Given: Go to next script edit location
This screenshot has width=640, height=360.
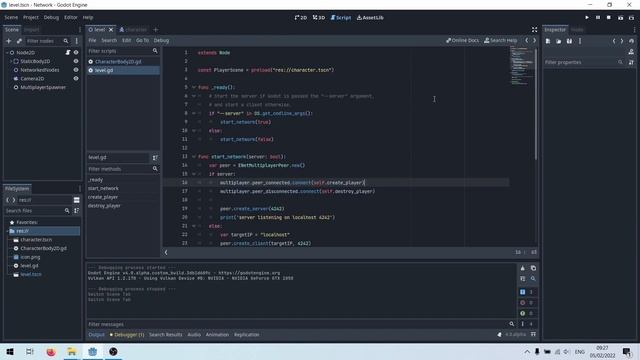Looking at the screenshot, I should click(534, 40).
